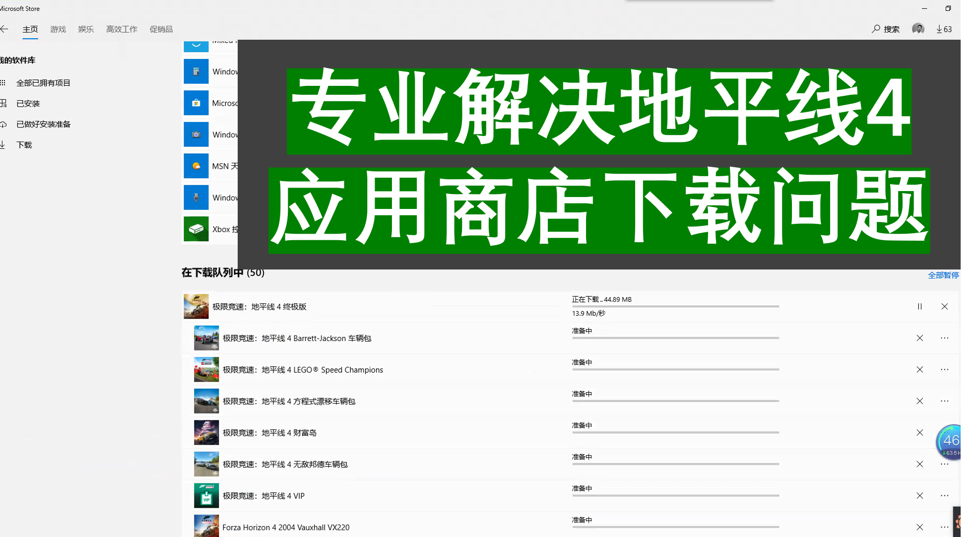This screenshot has width=980, height=537.
Task: Open more options for Barrett-Jackson 车辆包
Action: (x=944, y=338)
